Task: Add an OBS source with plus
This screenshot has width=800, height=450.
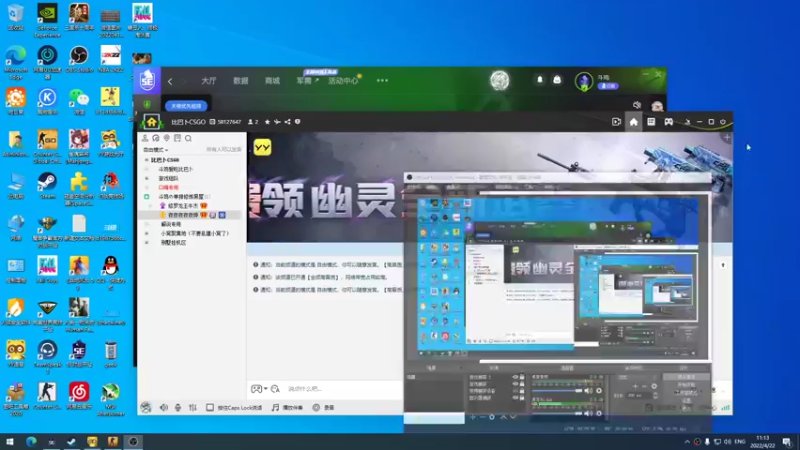Action: 472,417
